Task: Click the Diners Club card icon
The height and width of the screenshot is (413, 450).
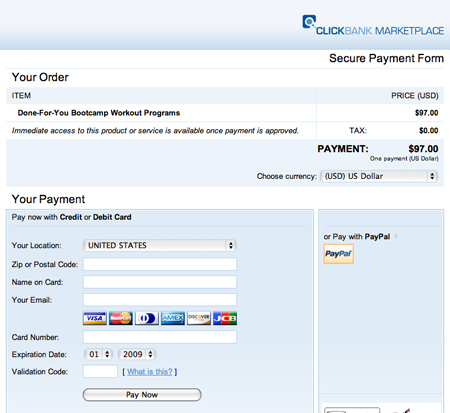Action: coord(147,318)
